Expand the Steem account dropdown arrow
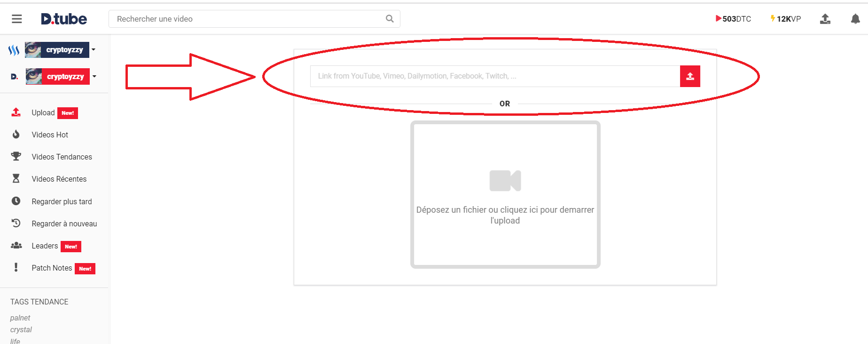This screenshot has height=344, width=868. pos(94,50)
